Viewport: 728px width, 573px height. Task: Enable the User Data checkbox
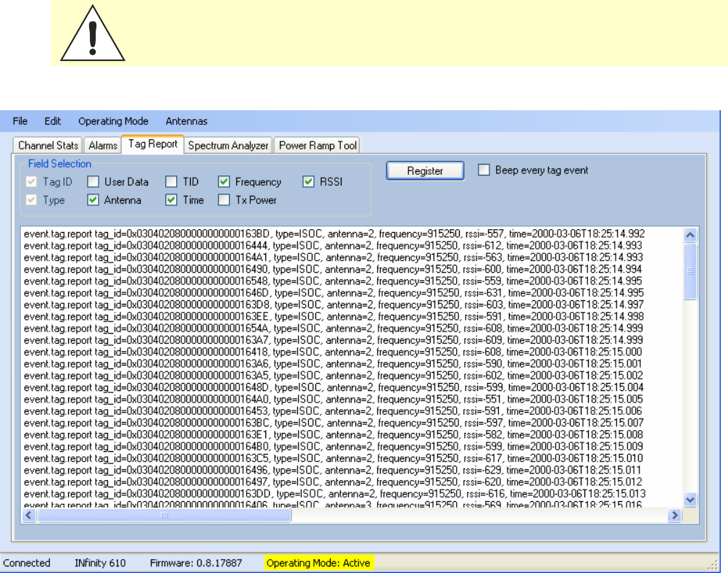pyautogui.click(x=93, y=181)
